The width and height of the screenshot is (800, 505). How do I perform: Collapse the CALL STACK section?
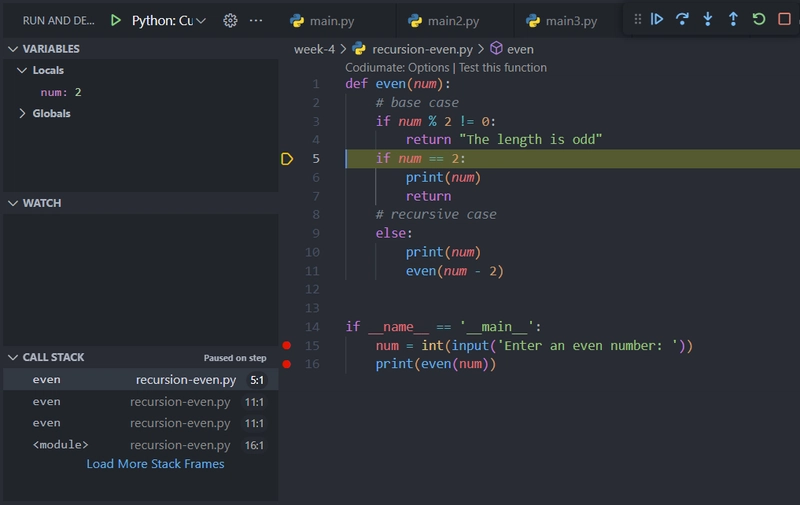(x=13, y=358)
